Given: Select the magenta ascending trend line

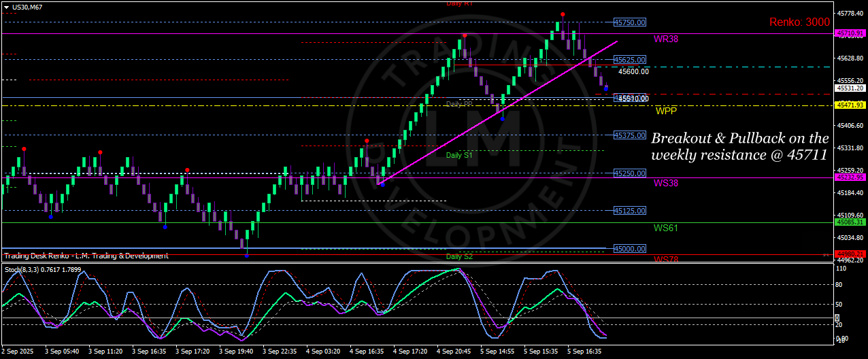Looking at the screenshot, I should (x=497, y=112).
